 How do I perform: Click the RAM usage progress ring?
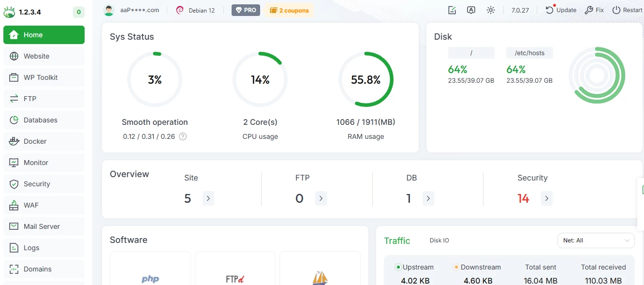coord(366,79)
